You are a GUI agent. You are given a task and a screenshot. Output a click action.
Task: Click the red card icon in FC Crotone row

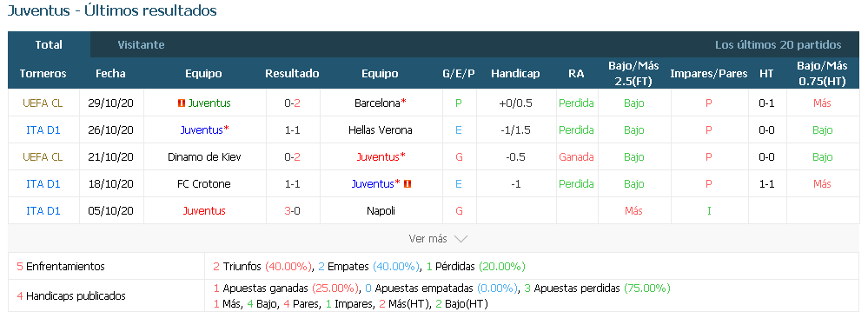[x=408, y=184]
